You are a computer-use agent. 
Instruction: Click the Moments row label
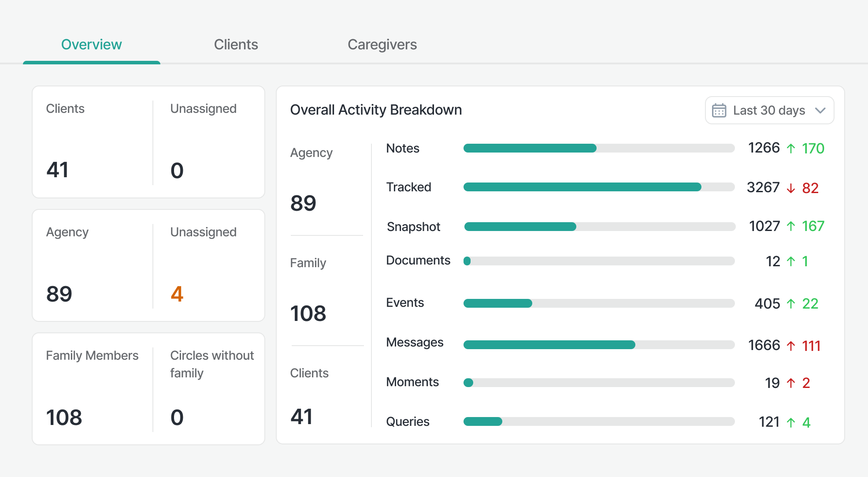(x=412, y=382)
